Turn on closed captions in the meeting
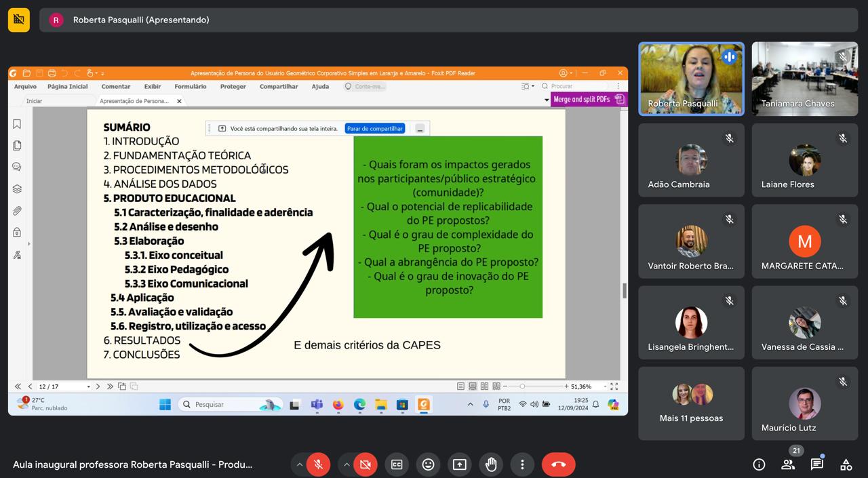Viewport: 868px width, 478px height. point(397,464)
